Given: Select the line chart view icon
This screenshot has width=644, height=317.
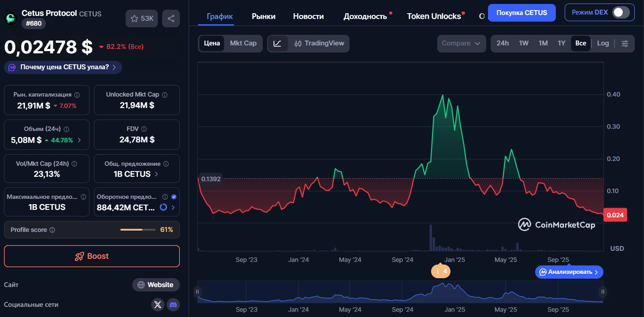Looking at the screenshot, I should coord(279,43).
